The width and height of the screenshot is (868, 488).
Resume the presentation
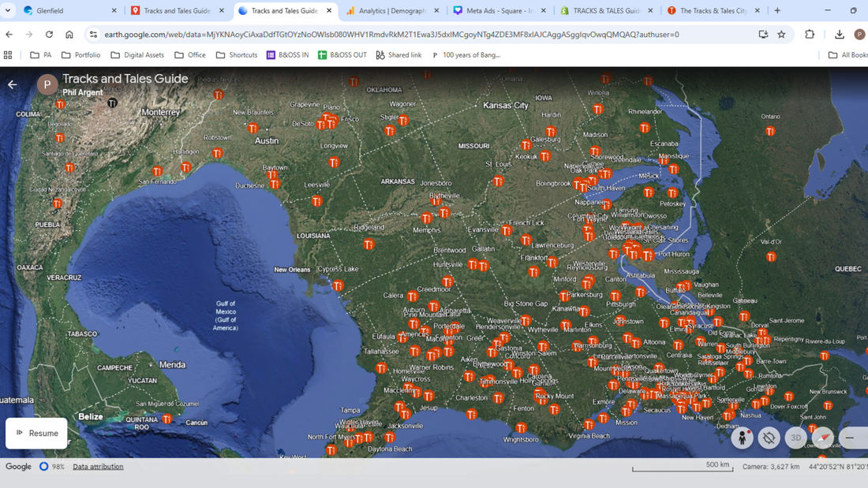37,433
